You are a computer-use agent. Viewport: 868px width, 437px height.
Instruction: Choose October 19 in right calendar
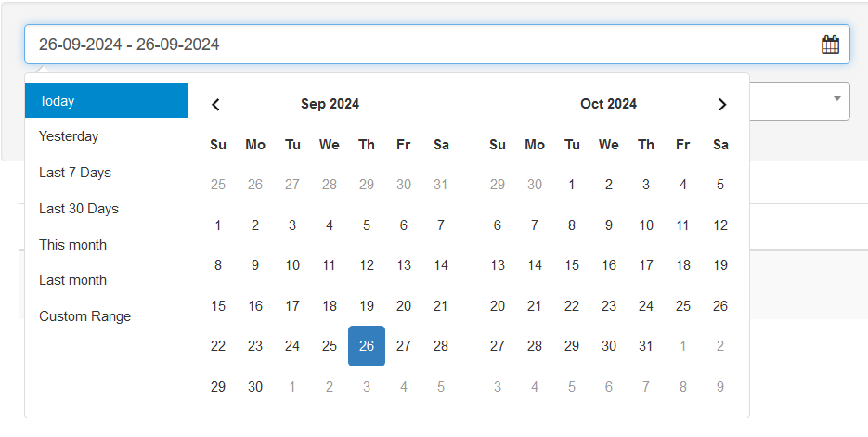tap(720, 265)
